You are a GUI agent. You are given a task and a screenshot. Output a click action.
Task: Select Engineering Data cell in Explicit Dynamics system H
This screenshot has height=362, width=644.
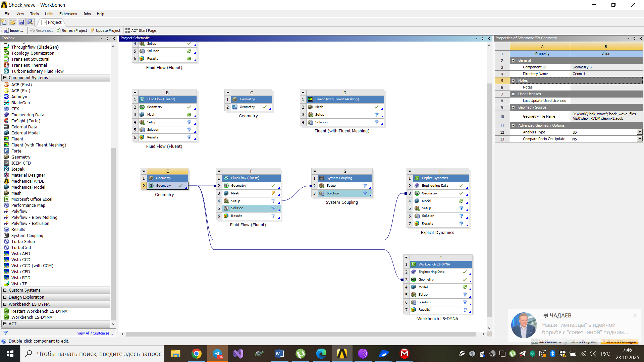(x=441, y=186)
